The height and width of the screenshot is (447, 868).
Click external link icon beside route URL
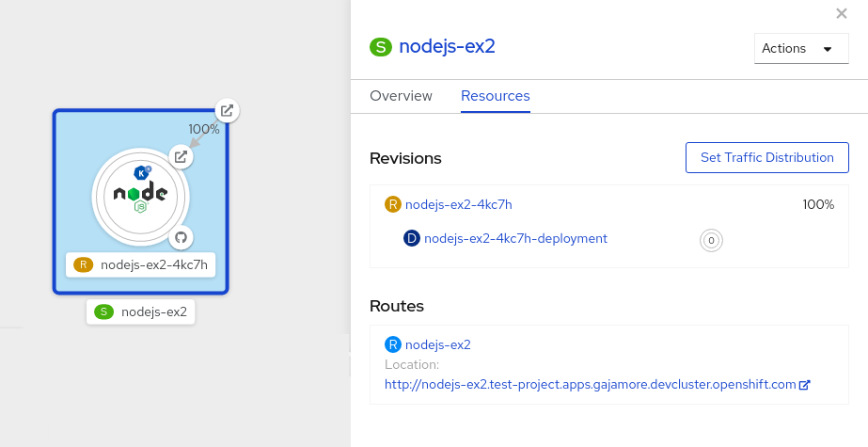[x=805, y=385]
